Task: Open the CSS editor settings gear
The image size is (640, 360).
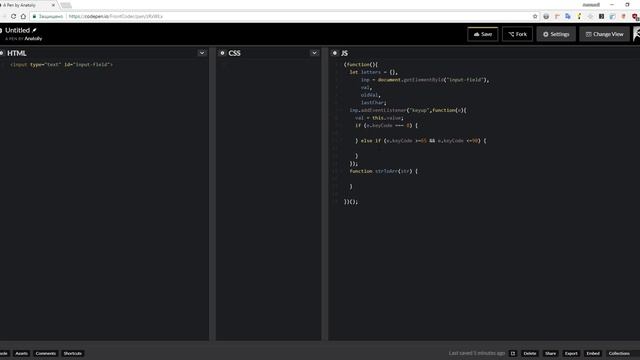Action: click(222, 53)
